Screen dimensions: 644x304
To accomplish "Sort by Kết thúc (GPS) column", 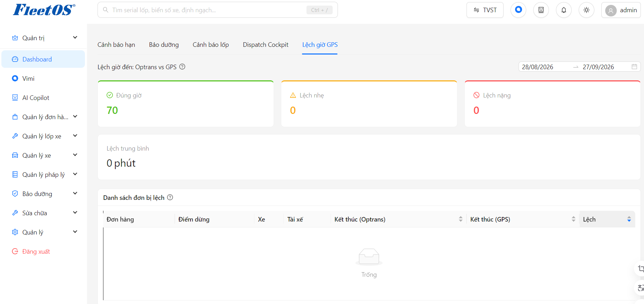I will point(523,219).
